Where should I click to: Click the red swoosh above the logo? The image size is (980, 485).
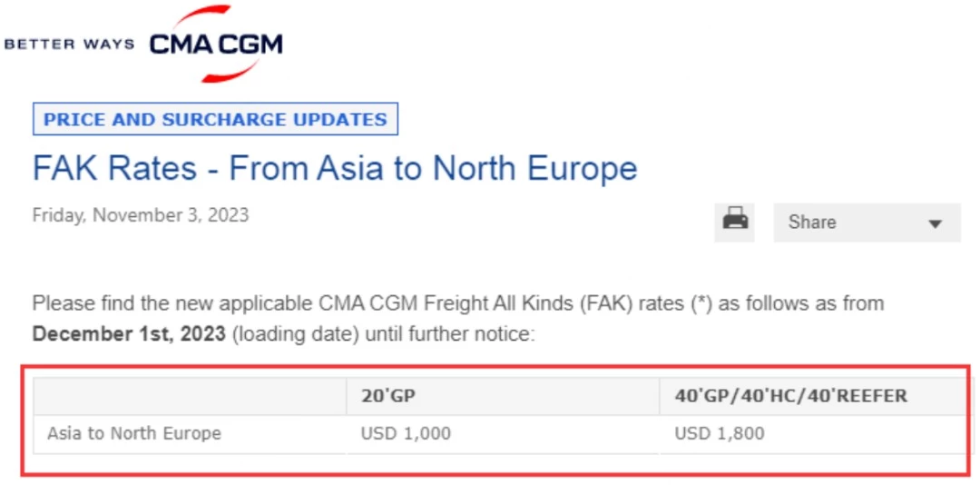[205, 19]
